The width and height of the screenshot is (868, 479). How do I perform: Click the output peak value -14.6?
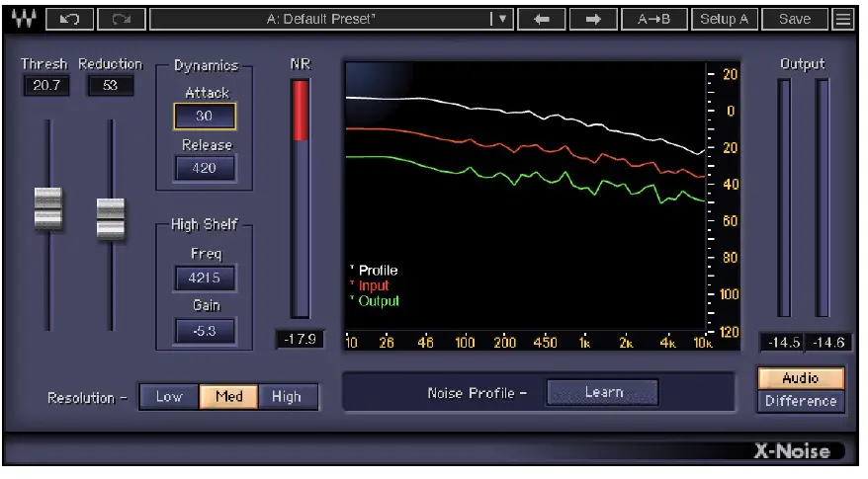827,343
